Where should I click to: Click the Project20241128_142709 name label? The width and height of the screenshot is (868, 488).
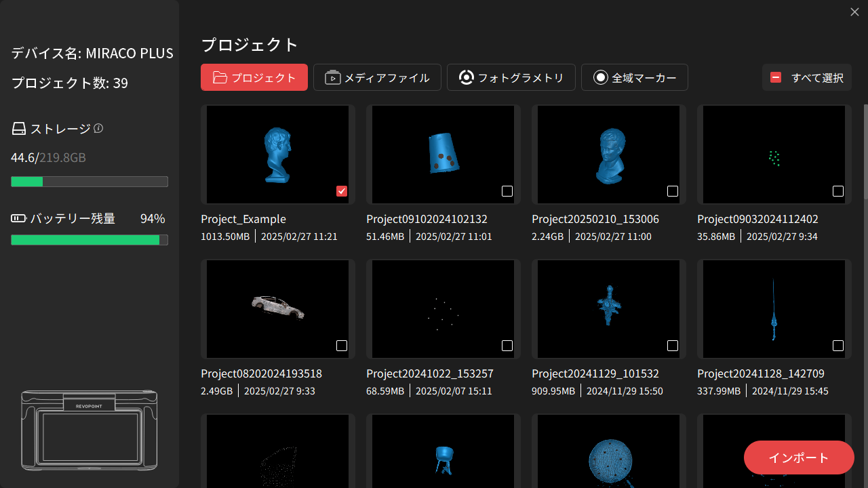coord(761,373)
